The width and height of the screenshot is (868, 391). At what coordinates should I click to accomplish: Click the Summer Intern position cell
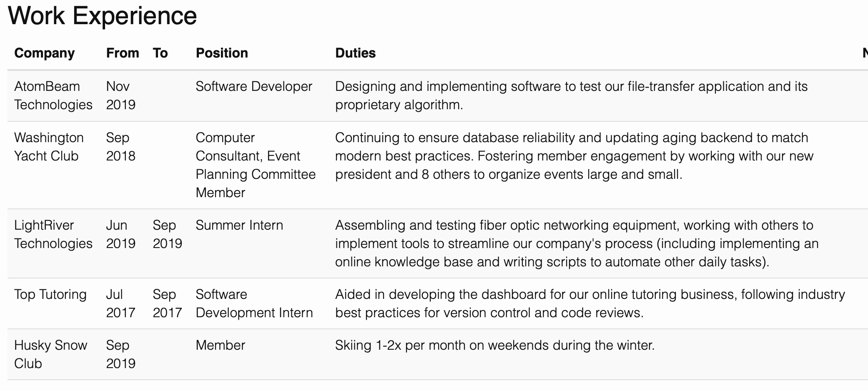[x=239, y=225]
